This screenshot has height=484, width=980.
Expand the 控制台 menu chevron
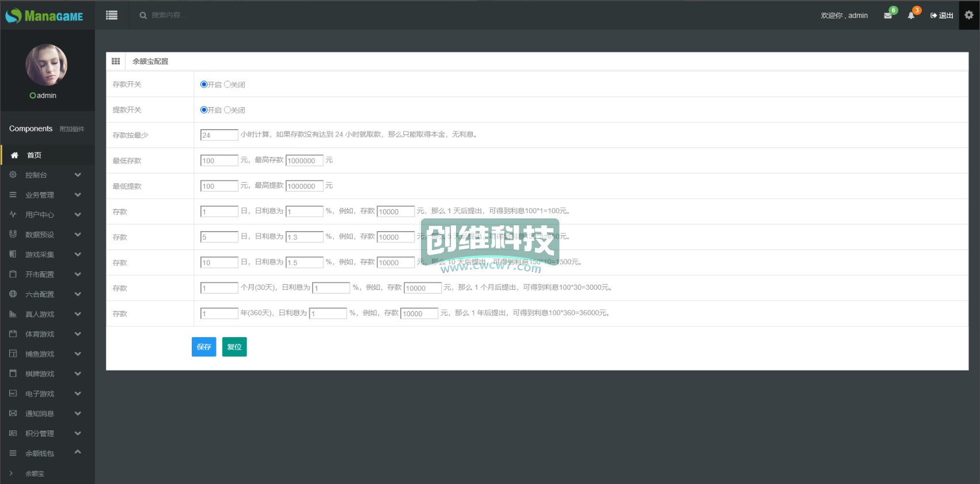pyautogui.click(x=78, y=175)
